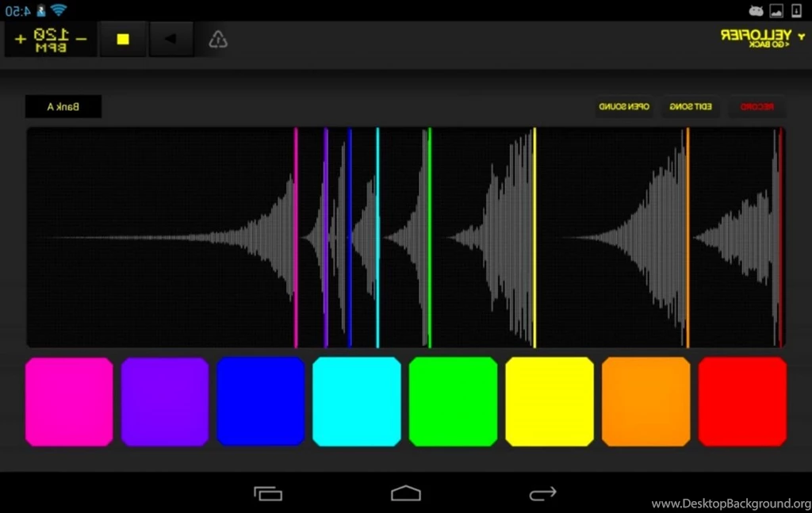This screenshot has height=513, width=812.
Task: Tap the magenta sound pad
Action: tap(68, 401)
